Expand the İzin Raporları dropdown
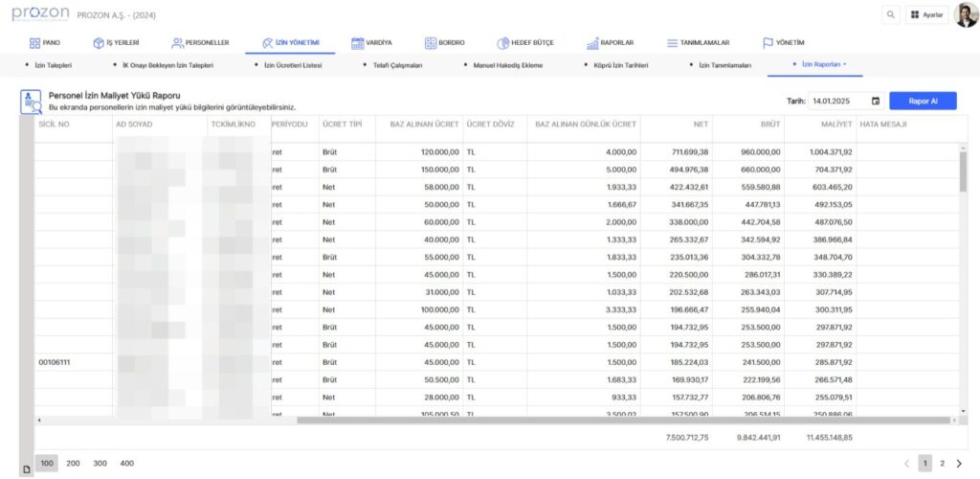 [x=824, y=64]
